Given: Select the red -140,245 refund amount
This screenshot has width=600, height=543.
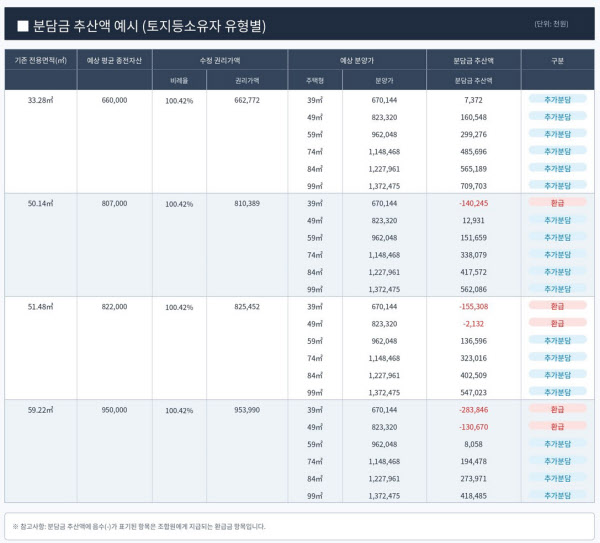Looking at the screenshot, I should pos(473,203).
